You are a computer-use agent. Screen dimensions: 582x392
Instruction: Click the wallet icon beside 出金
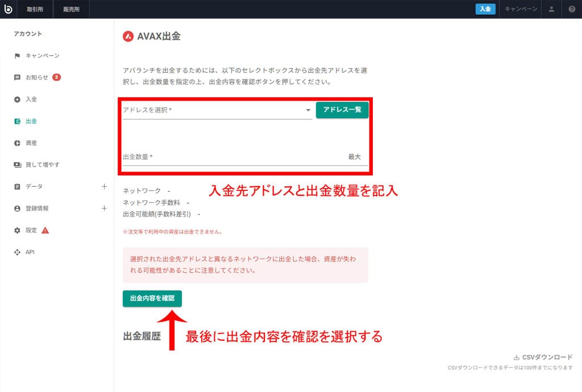click(x=17, y=121)
